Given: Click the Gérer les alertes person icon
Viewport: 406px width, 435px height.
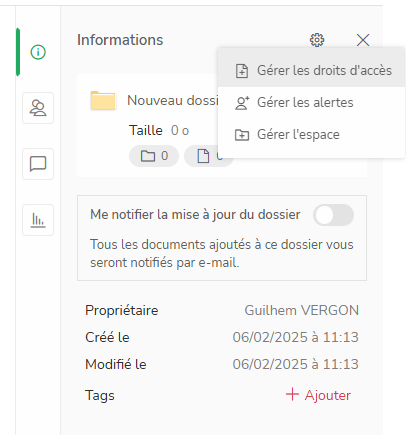Looking at the screenshot, I should point(242,103).
